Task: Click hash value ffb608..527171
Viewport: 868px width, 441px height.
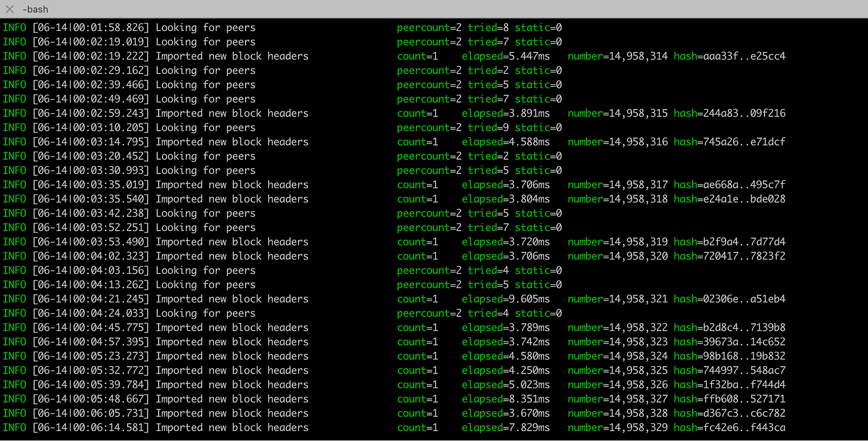Action: [x=743, y=399]
